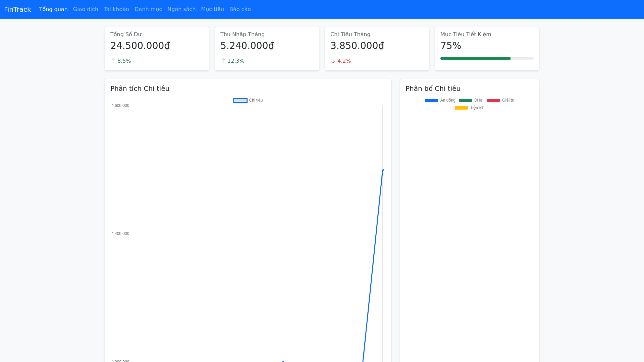This screenshot has width=644, height=362.
Task: Toggle Giải trí red legend item
Action: pyautogui.click(x=500, y=101)
